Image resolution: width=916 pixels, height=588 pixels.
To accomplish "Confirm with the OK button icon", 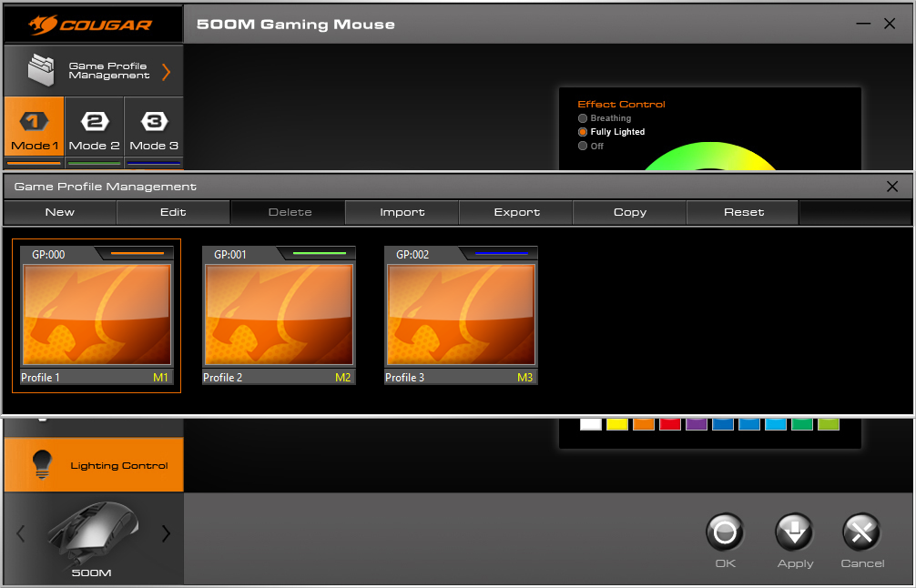I will coord(725,532).
